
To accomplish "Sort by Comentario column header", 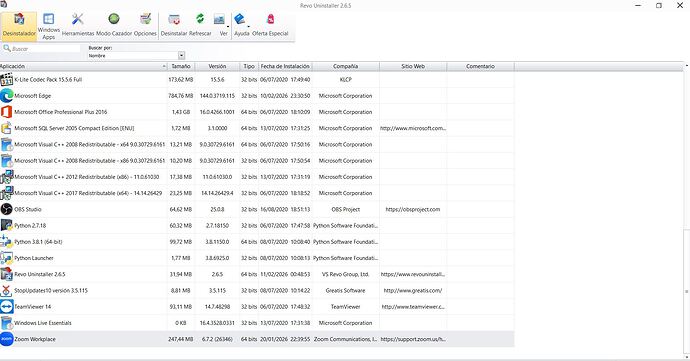I will [481, 66].
